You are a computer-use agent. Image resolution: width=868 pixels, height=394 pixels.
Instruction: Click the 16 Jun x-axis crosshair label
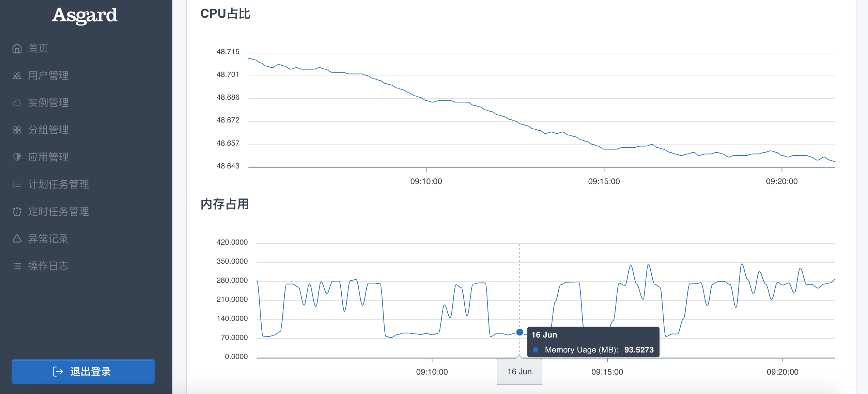pos(519,372)
